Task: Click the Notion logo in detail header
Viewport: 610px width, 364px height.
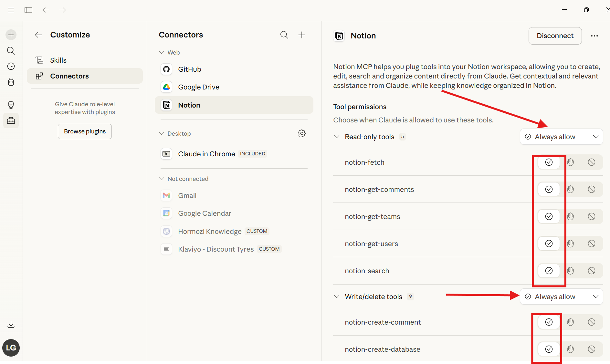Action: coord(339,36)
